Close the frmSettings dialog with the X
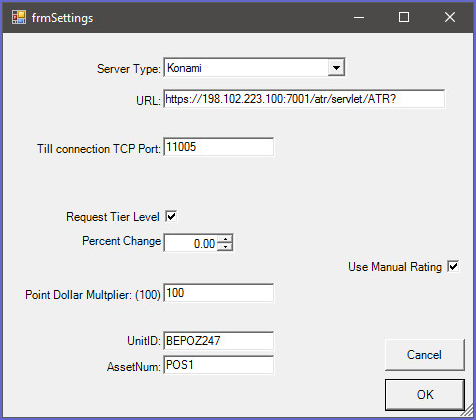The width and height of the screenshot is (476, 420). 450,17
